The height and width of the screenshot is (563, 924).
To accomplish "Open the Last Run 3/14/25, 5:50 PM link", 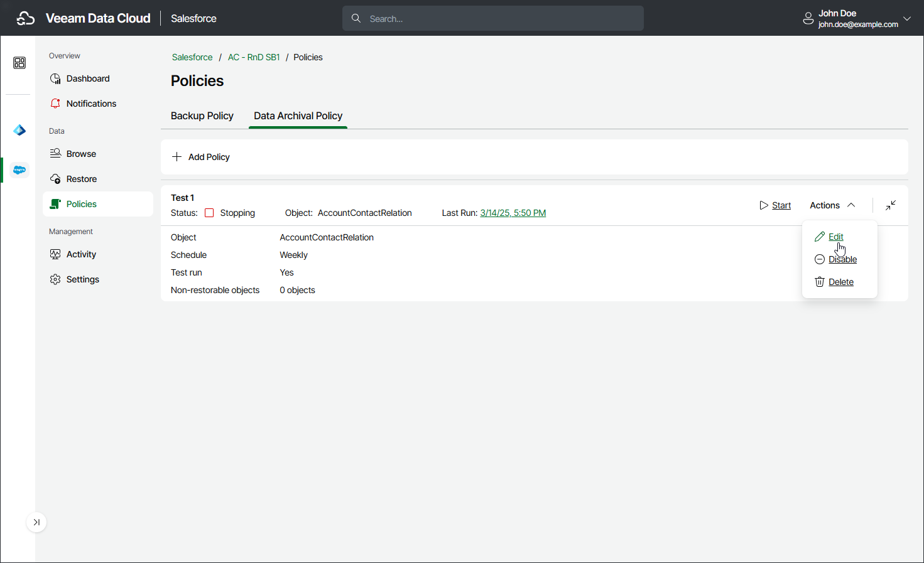I will (x=513, y=213).
